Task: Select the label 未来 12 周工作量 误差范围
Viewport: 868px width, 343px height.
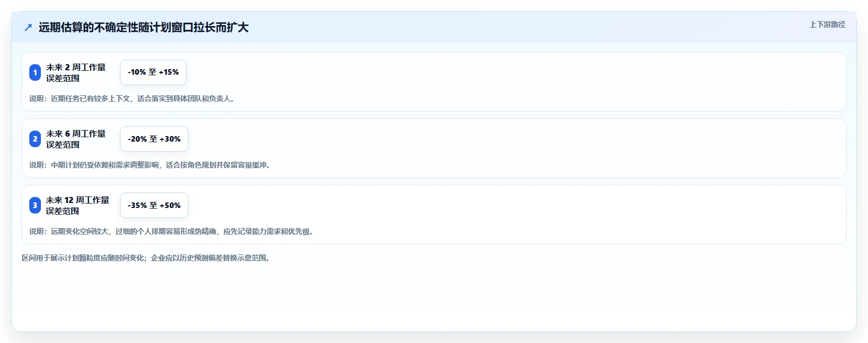Action: pyautogui.click(x=77, y=205)
